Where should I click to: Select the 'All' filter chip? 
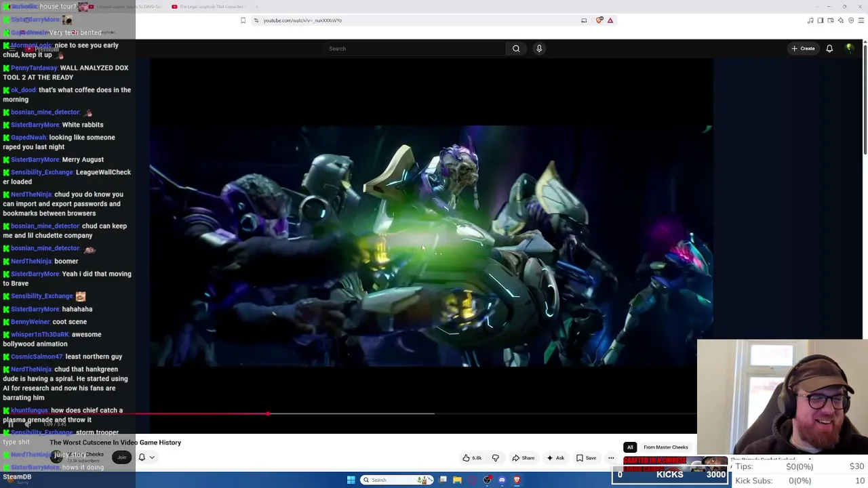630,447
